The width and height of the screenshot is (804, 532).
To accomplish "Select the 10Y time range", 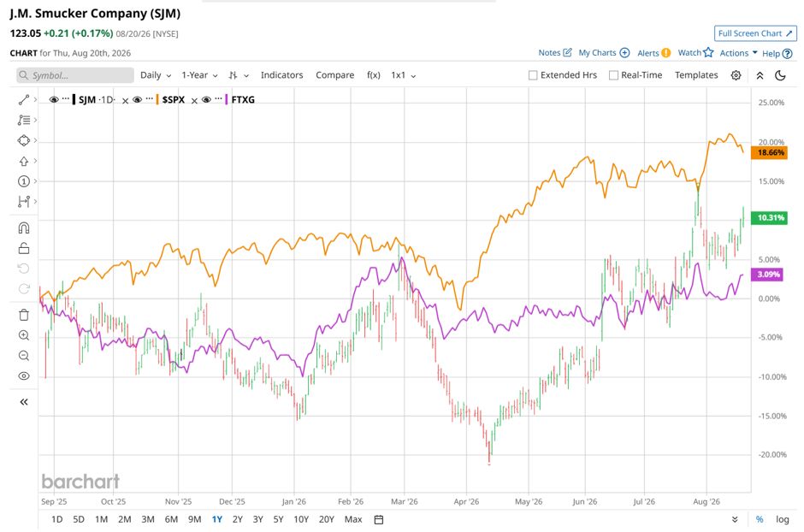I will (x=301, y=520).
